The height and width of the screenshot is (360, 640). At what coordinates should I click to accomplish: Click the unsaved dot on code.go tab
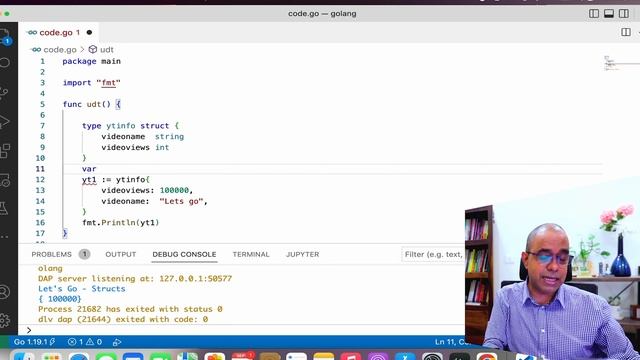click(x=89, y=33)
